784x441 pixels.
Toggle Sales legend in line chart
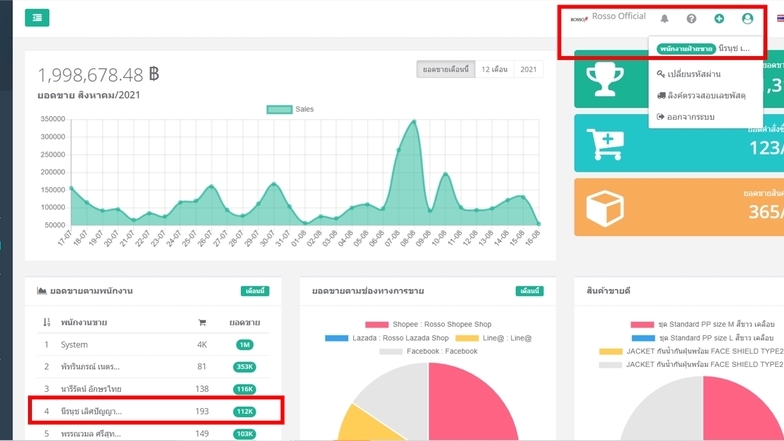[x=290, y=109]
